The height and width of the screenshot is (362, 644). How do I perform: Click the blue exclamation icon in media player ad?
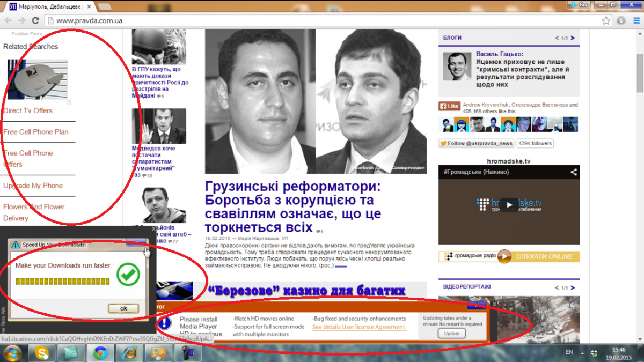tap(165, 323)
